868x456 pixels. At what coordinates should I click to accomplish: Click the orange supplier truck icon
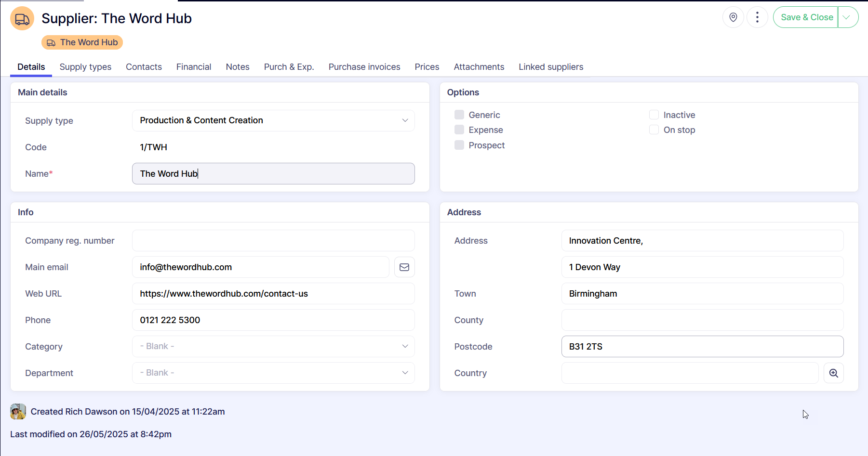tap(22, 19)
